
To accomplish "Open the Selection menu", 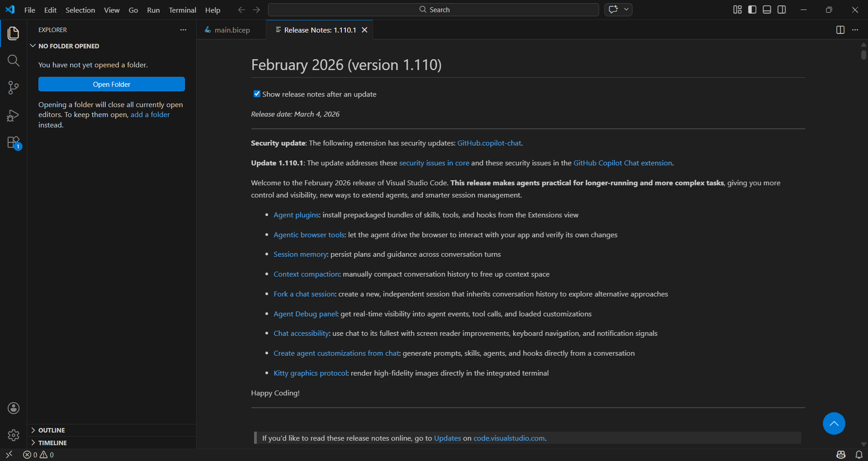I will pos(80,10).
